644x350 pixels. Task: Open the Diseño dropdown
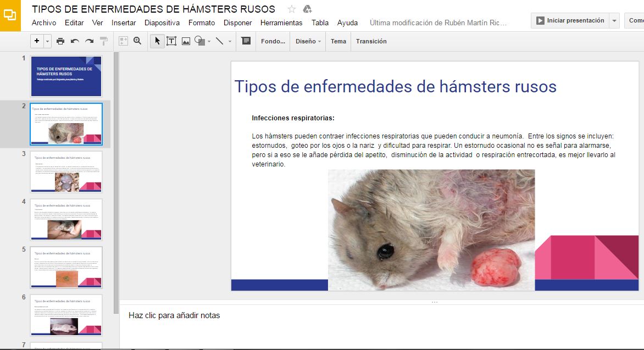click(x=308, y=41)
